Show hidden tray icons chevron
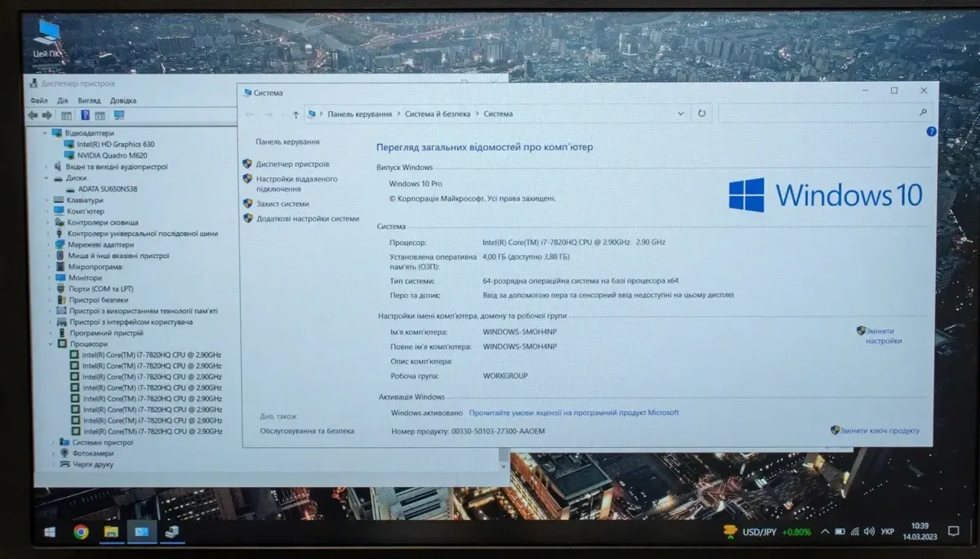Viewport: 980px width, 559px height. [824, 532]
